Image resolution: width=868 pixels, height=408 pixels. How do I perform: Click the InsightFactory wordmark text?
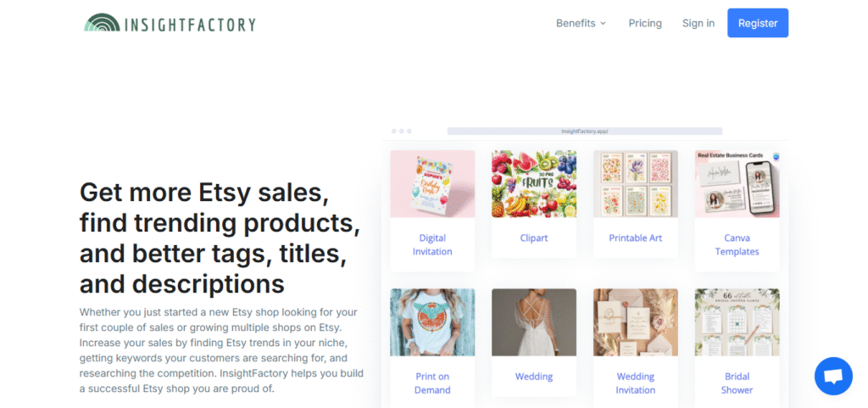(190, 25)
